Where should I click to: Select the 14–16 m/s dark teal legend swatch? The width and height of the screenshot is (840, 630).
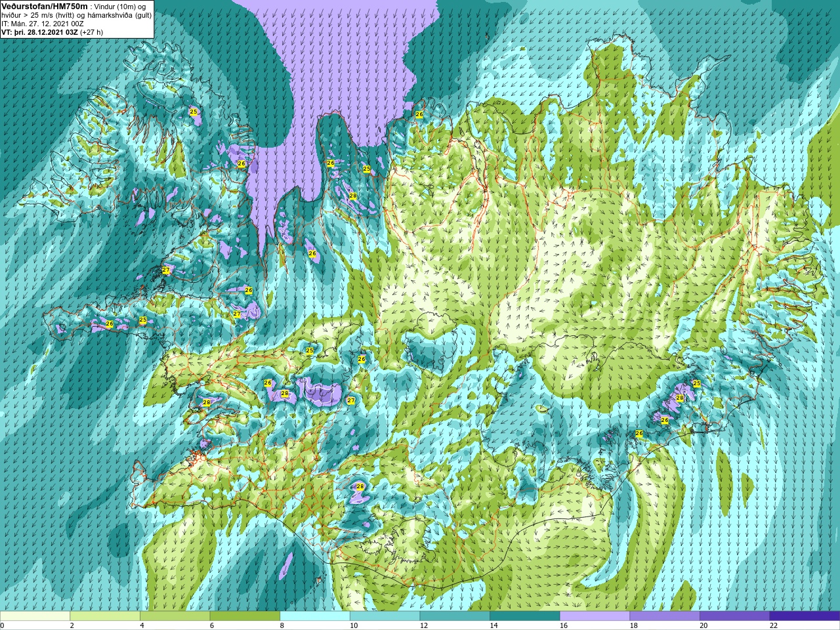coord(525,616)
